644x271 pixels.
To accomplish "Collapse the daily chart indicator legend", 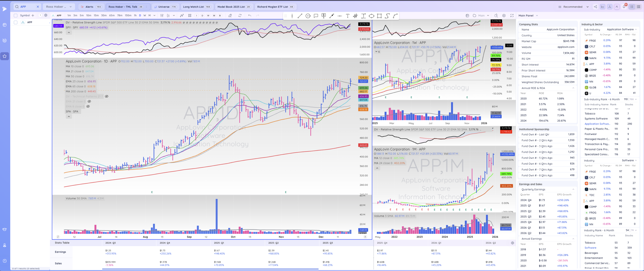I will pyautogui.click(x=69, y=117).
